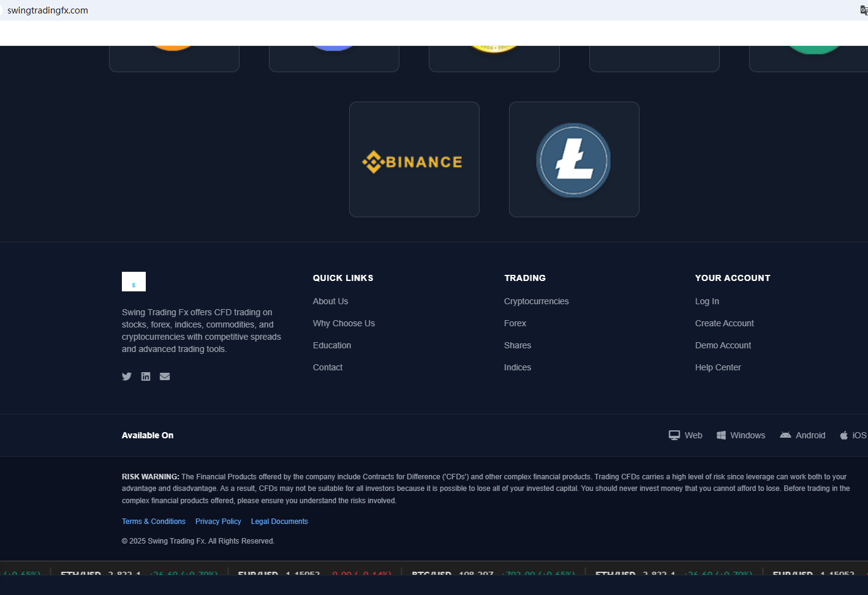Click the YOUR ACCOUNT heading

point(733,278)
